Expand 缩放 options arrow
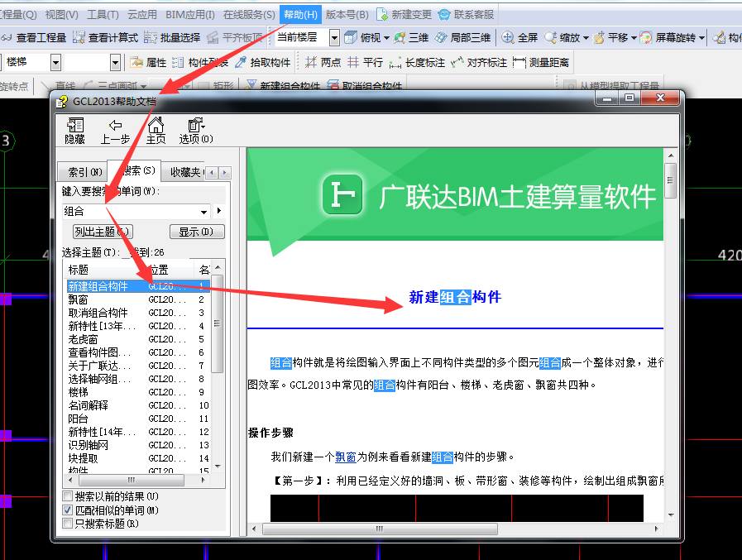This screenshot has width=742, height=560. (x=586, y=38)
